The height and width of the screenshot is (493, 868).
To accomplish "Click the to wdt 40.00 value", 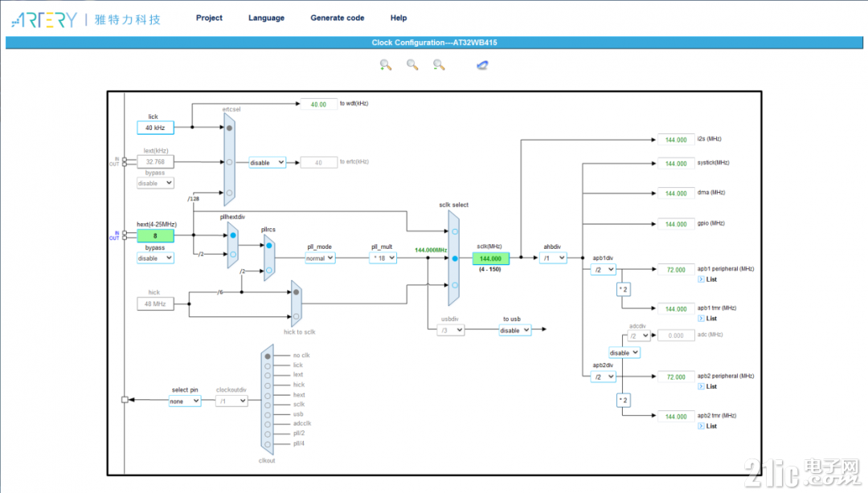I will point(318,104).
